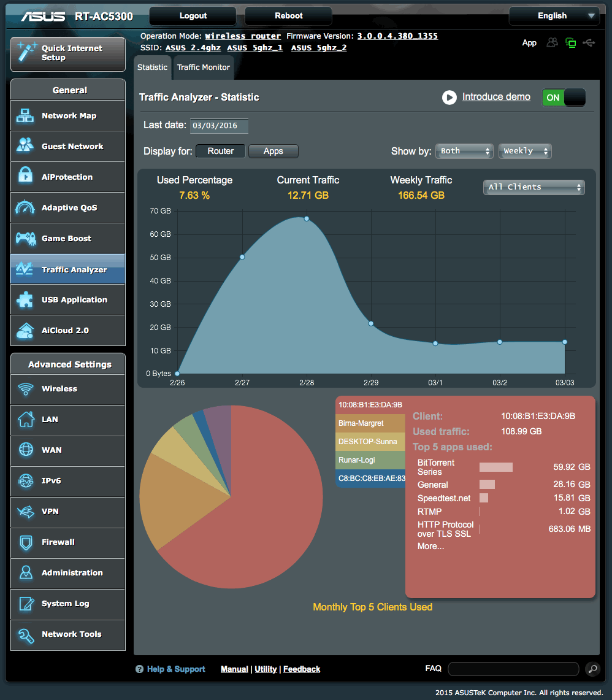612x700 pixels.
Task: Open the Show by Both dropdown
Action: (x=464, y=151)
